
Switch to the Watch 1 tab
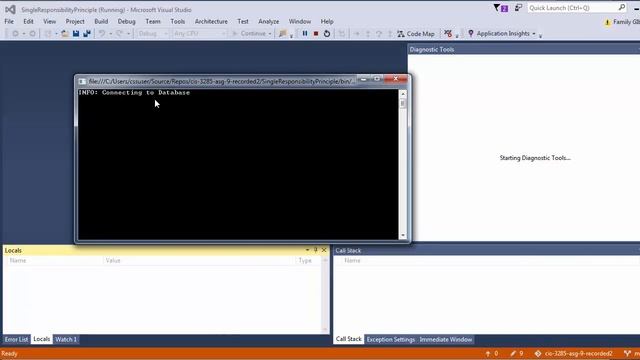[x=66, y=339]
